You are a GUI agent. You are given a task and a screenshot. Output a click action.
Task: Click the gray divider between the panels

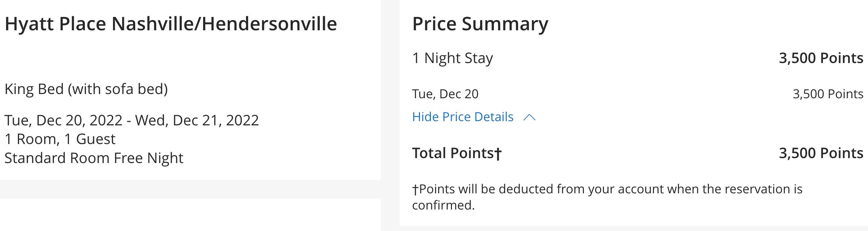pos(390,115)
